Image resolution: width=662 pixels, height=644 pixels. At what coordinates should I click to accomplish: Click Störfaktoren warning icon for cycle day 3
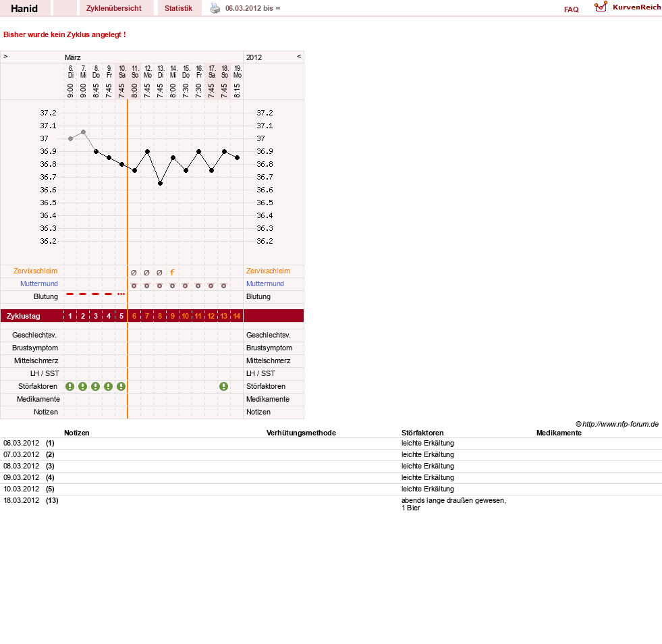pos(96,386)
